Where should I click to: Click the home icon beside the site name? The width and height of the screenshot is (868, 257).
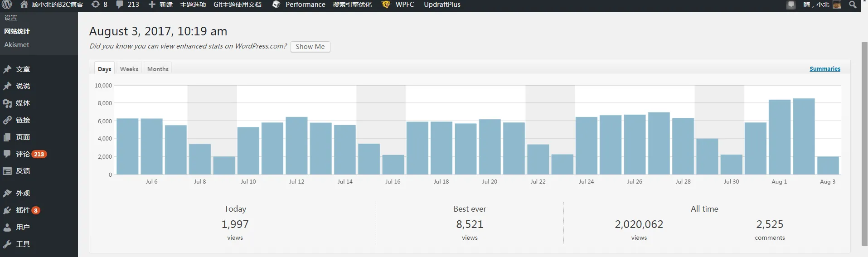point(24,5)
